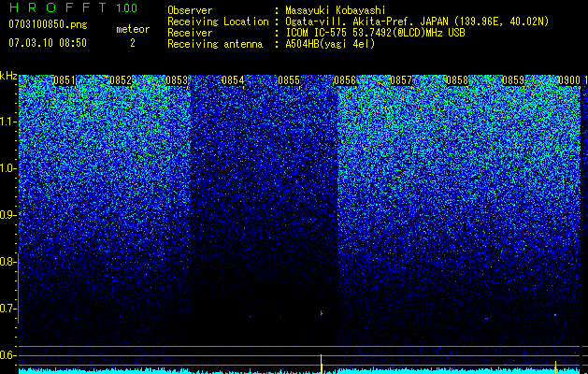This screenshot has width=588, height=374.
Task: Click the Receiving Location field label
Action: 218,22
